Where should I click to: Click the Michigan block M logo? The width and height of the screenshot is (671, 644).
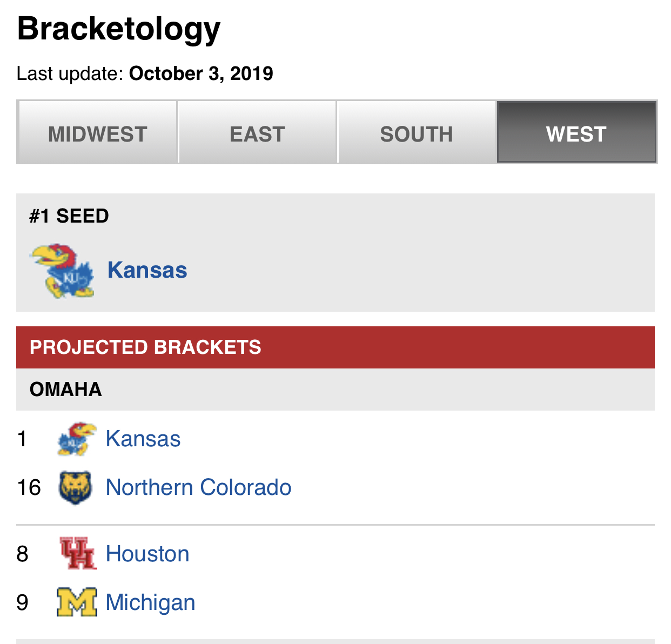(77, 602)
